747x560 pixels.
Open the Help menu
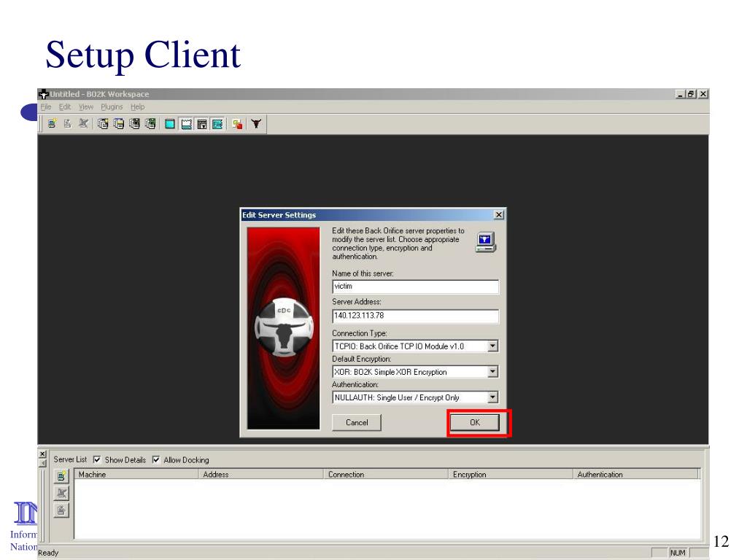coord(138,106)
